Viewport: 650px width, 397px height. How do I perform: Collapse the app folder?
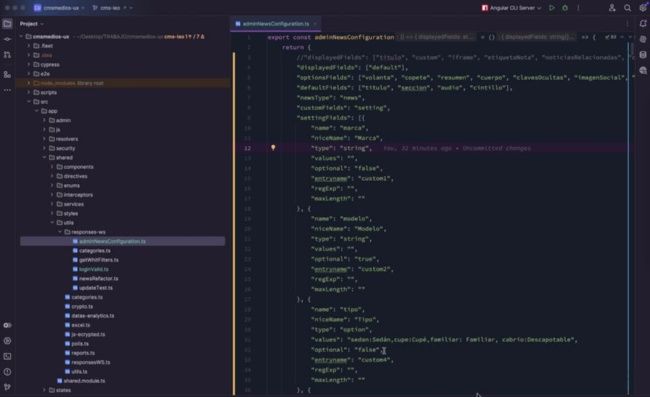pos(37,111)
